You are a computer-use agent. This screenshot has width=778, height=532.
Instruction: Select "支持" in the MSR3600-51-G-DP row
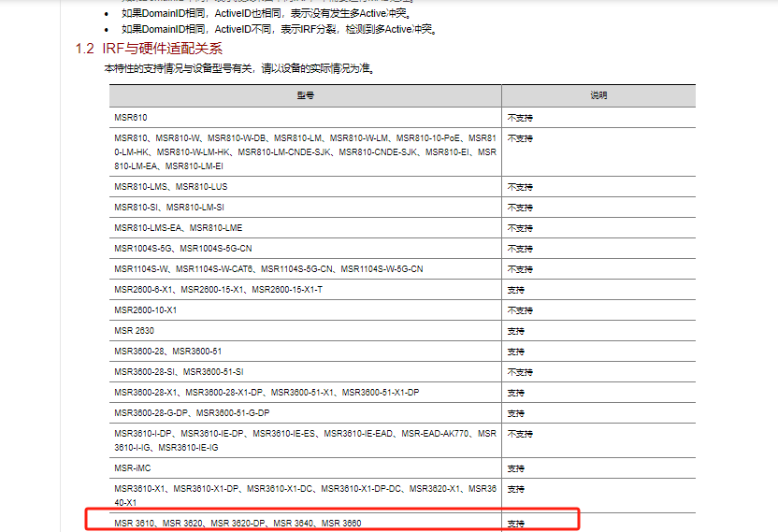516,413
